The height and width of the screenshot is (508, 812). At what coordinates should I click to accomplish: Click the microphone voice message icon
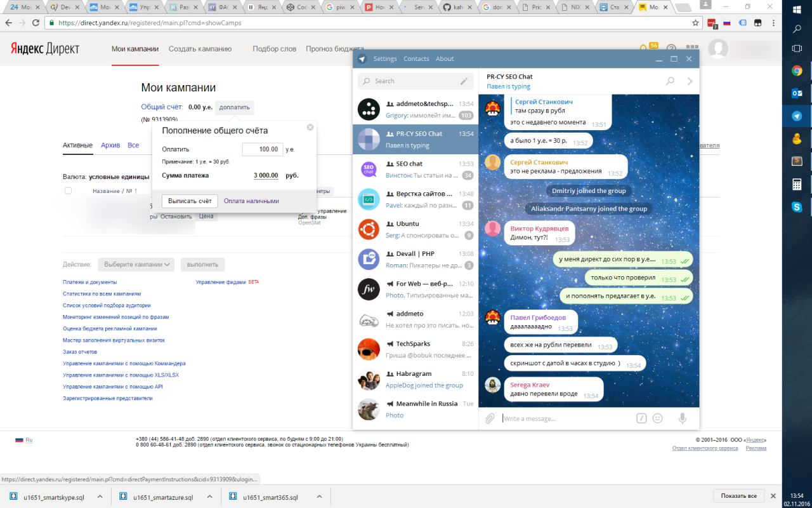click(683, 418)
